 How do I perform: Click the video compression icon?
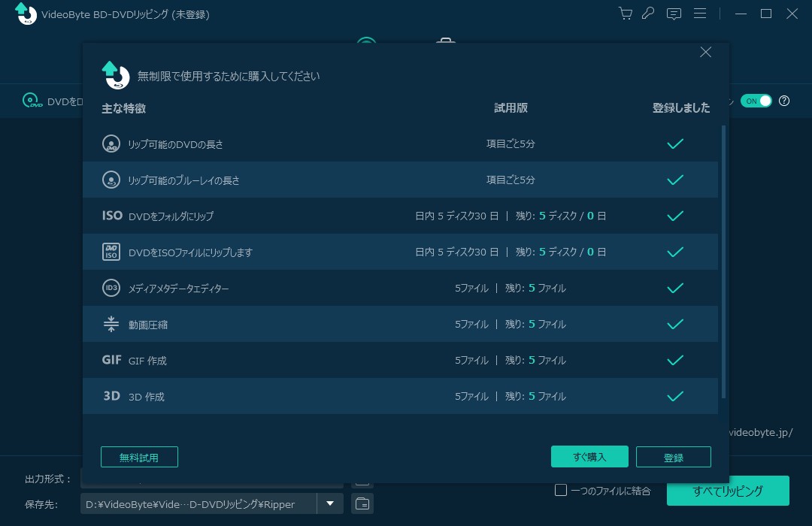click(x=111, y=324)
